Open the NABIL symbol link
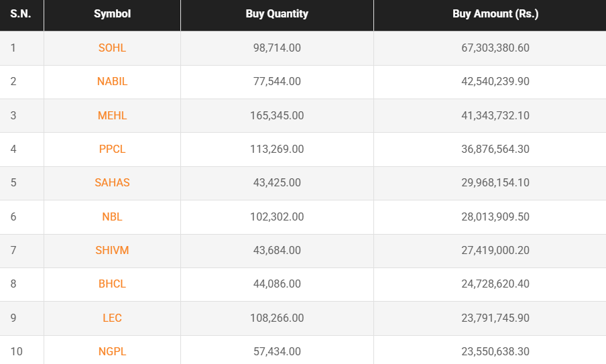The width and height of the screenshot is (606, 364). pos(112,82)
